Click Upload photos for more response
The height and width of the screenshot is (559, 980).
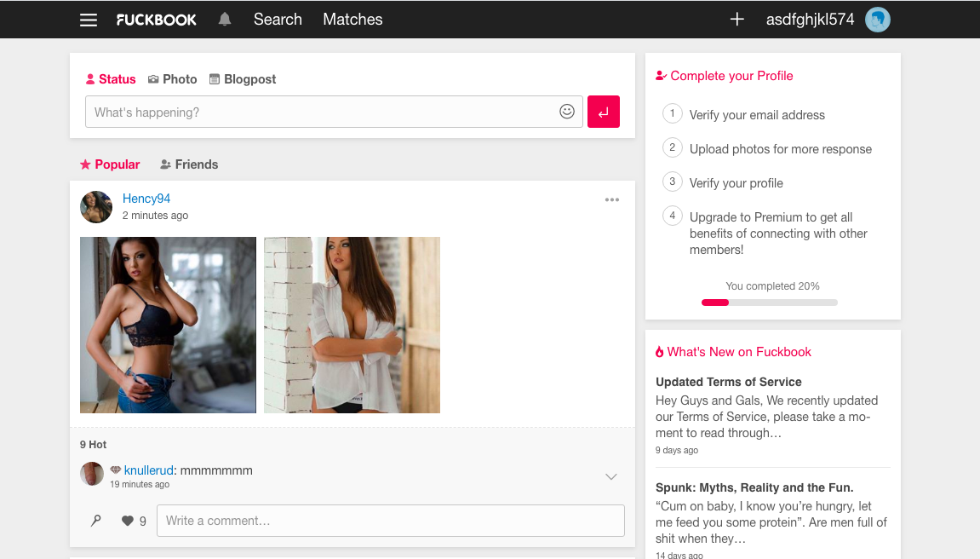coord(781,149)
